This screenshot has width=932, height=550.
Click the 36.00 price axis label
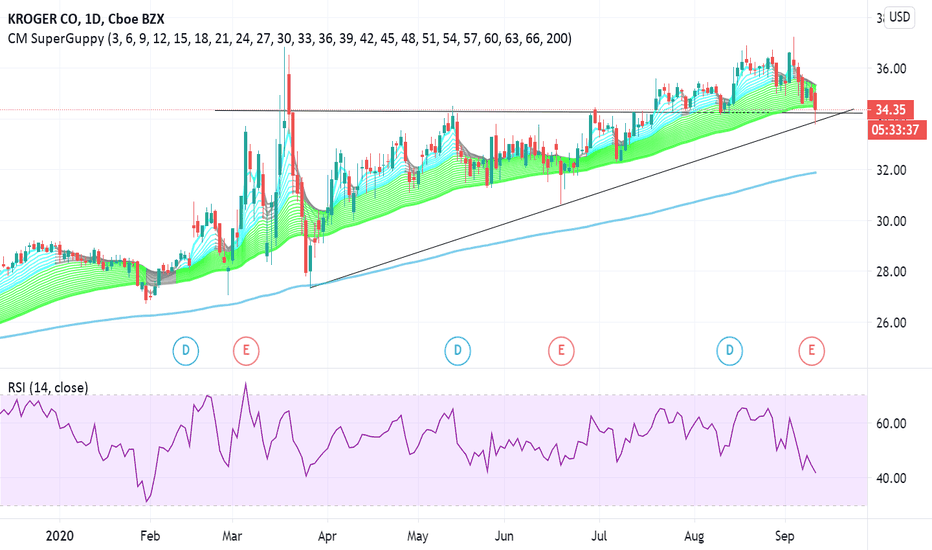click(891, 68)
